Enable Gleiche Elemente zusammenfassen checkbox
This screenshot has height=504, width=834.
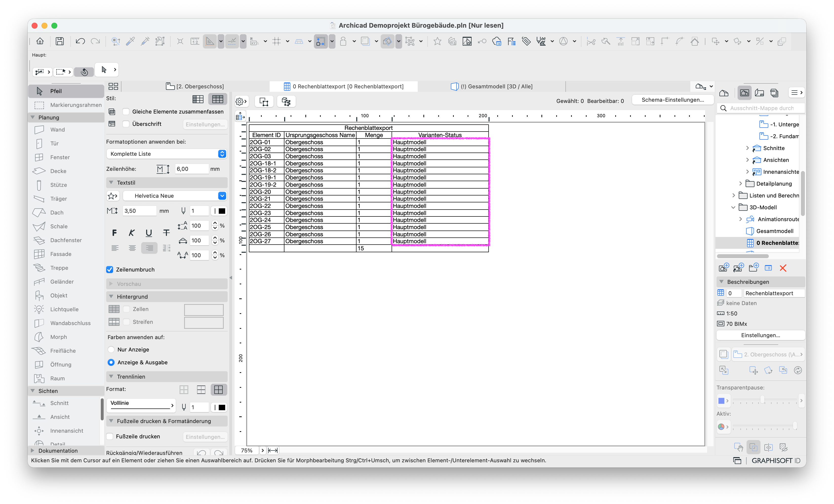click(x=126, y=112)
